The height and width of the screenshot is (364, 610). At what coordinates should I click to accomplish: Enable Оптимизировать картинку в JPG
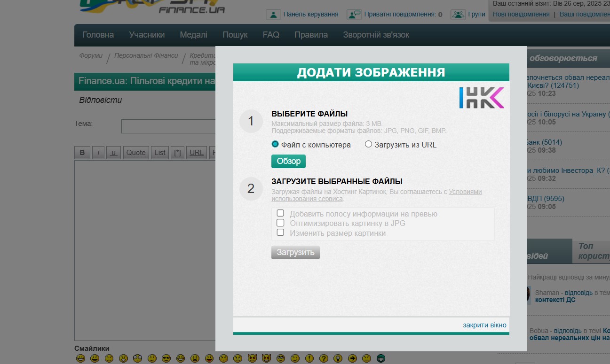point(280,223)
